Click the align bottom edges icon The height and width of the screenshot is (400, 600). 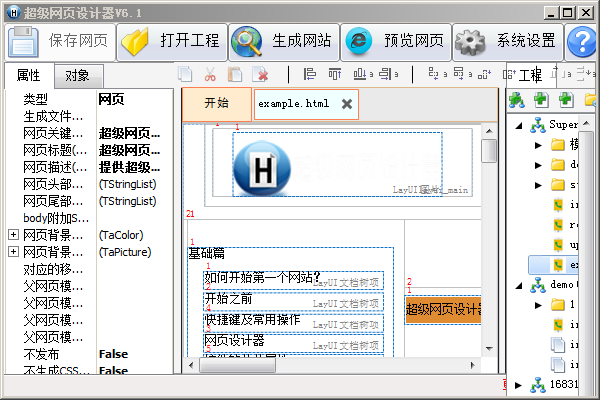click(x=360, y=74)
